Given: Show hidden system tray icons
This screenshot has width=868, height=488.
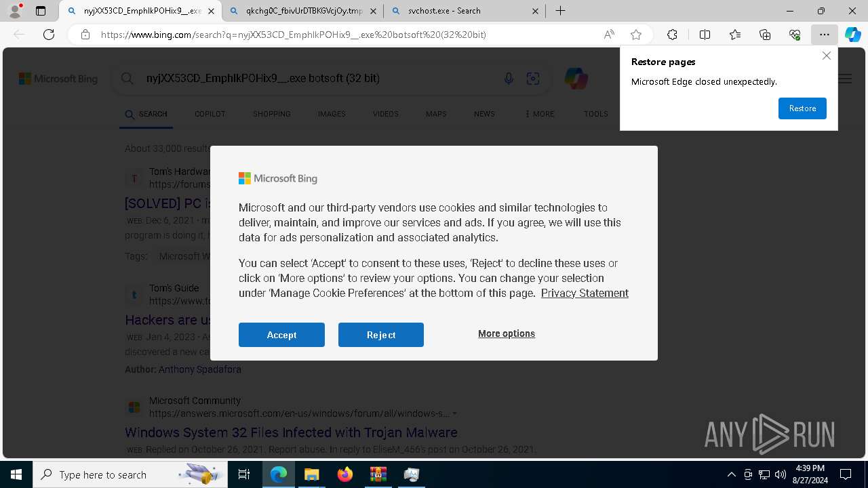Looking at the screenshot, I should tap(731, 474).
